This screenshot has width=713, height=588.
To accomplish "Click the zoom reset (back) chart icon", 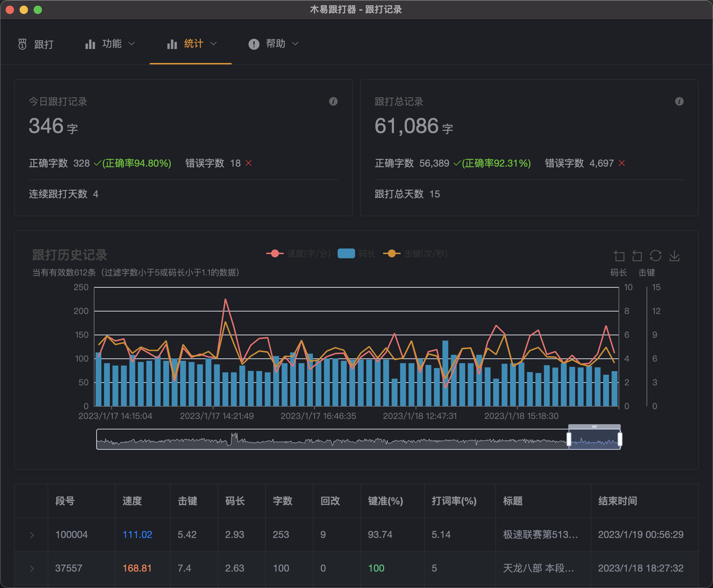I will point(637,256).
